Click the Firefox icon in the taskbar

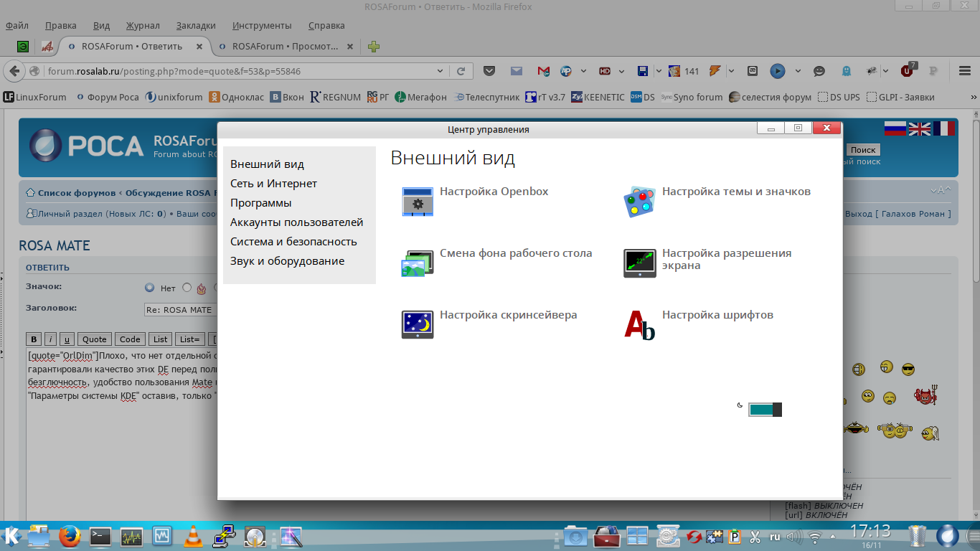(69, 537)
